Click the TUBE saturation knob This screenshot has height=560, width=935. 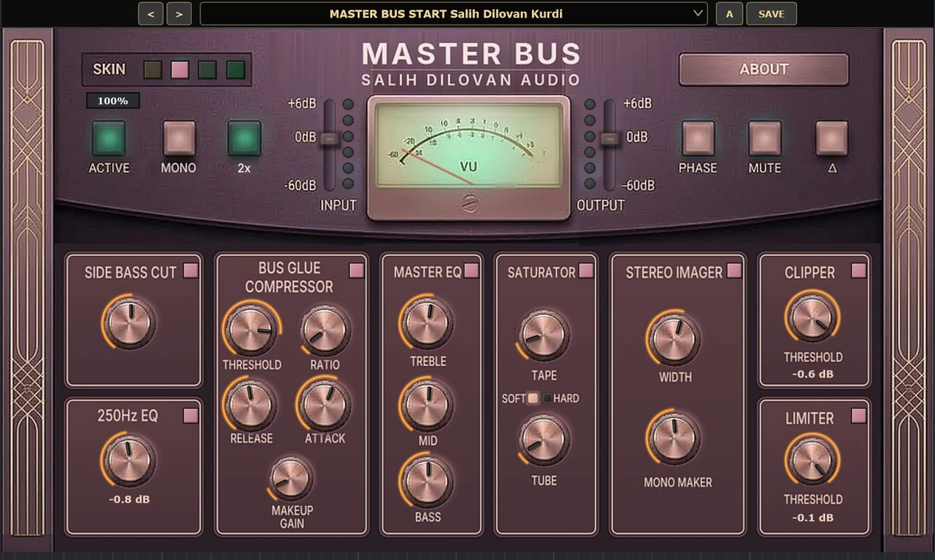(x=543, y=440)
